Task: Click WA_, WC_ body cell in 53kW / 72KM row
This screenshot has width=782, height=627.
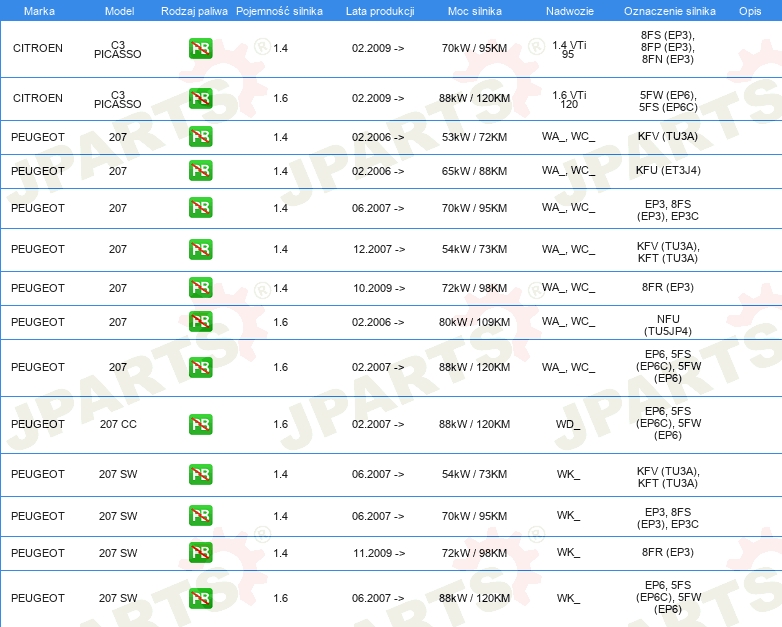Action: 569,137
